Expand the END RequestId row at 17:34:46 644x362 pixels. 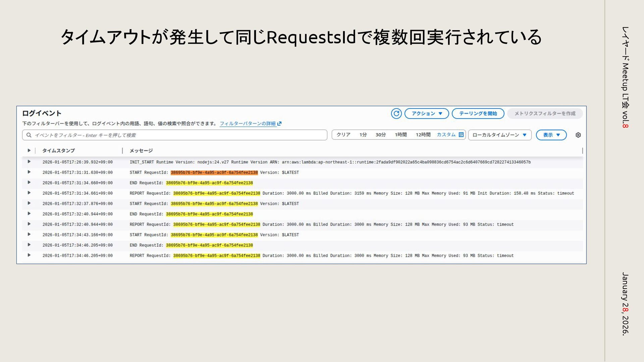click(x=29, y=245)
